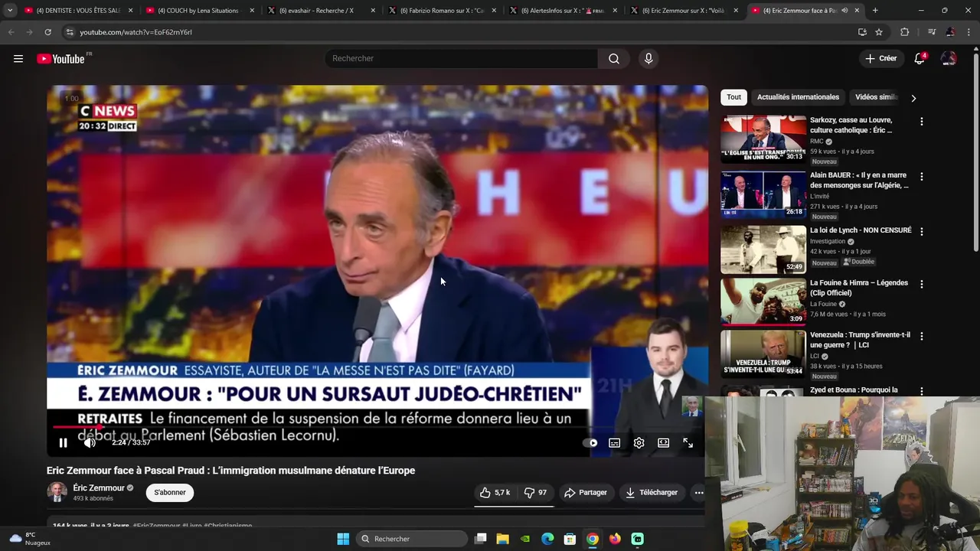Switch to the DENTISTE browser tab

tap(78, 11)
